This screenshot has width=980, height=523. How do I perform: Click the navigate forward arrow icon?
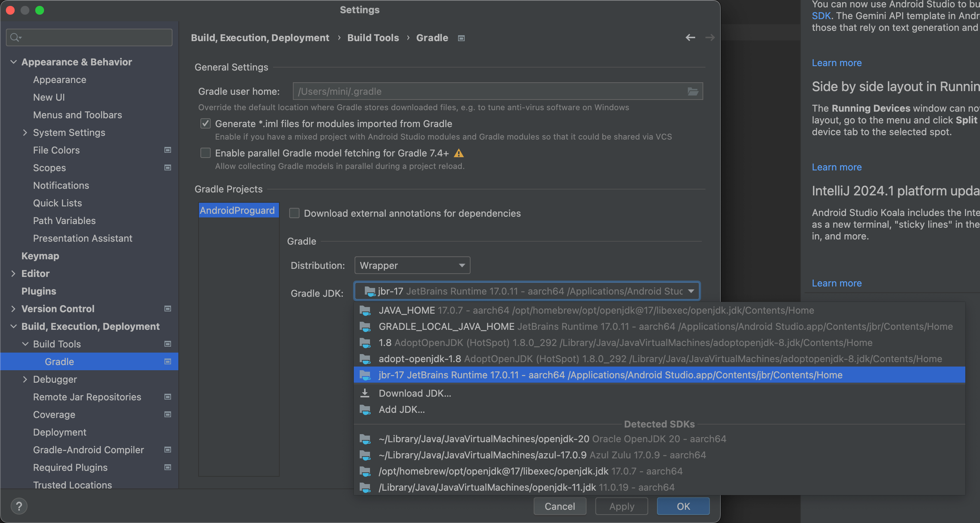710,37
